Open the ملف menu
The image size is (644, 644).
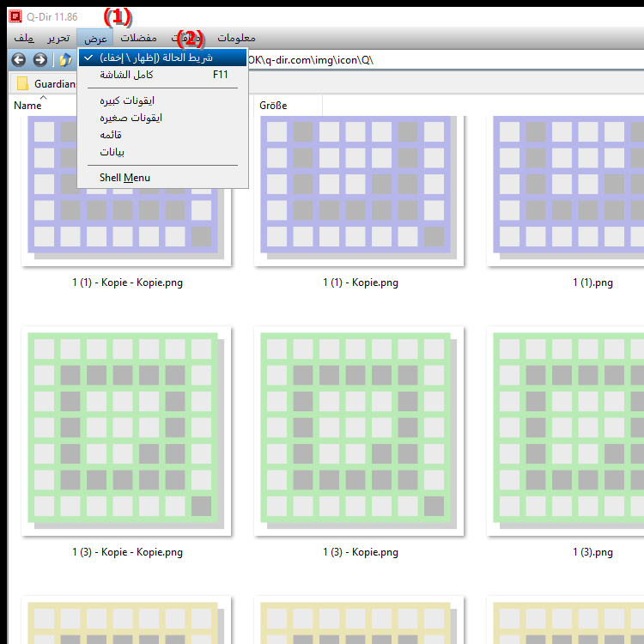click(x=24, y=38)
